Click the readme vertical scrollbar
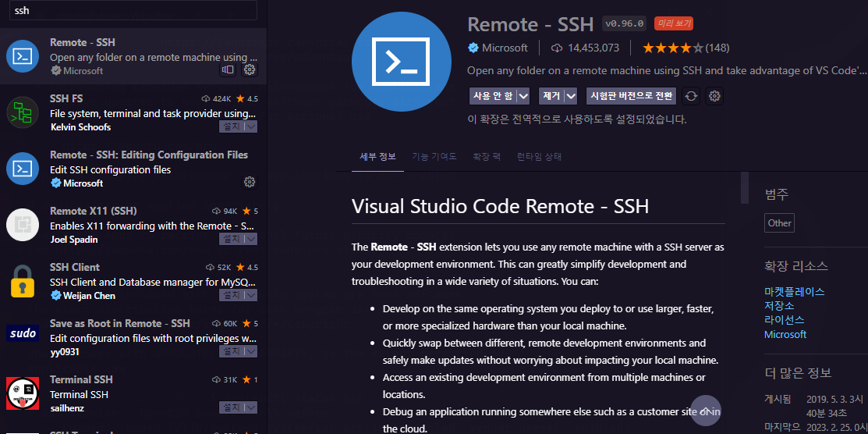 tap(745, 188)
